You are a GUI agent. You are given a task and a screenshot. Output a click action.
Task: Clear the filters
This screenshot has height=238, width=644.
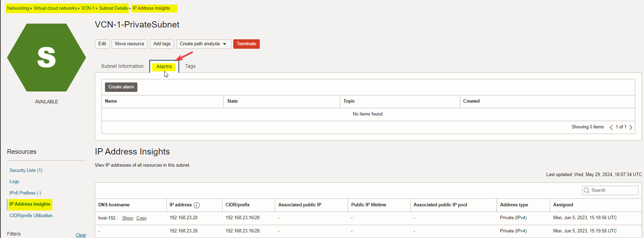(81, 235)
